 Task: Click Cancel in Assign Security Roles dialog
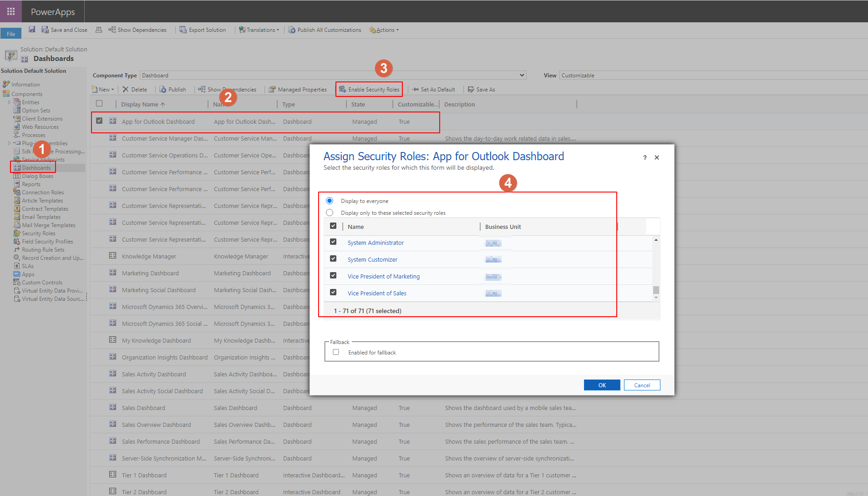[642, 385]
